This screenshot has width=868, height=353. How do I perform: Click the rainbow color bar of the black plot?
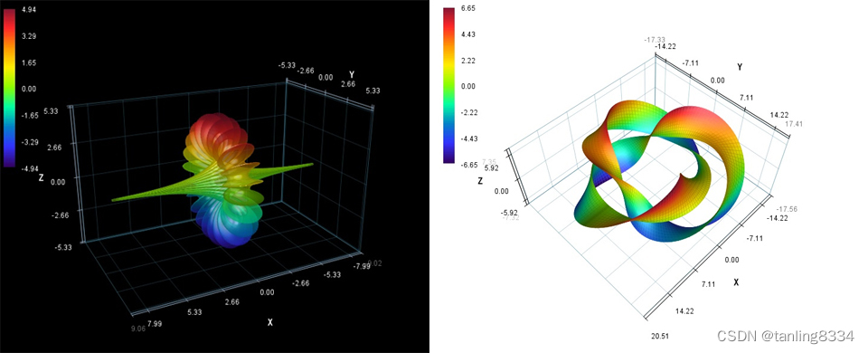point(10,87)
